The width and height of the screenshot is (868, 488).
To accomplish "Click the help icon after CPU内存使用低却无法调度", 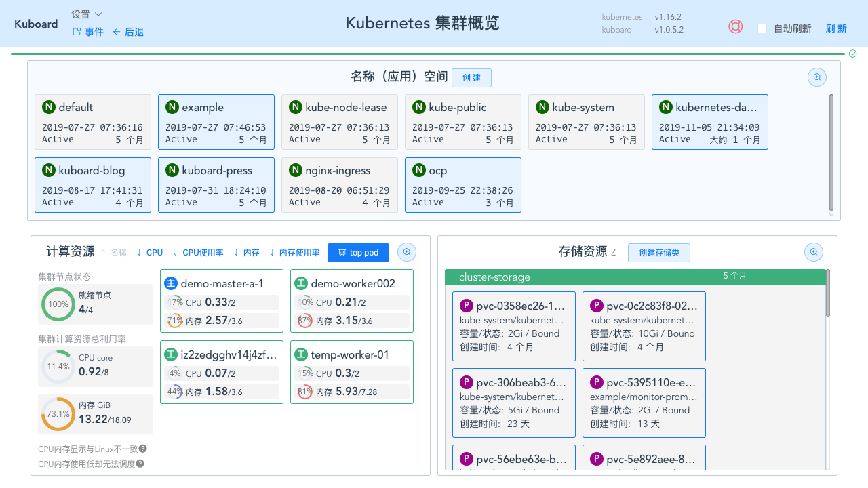I will click(x=140, y=464).
